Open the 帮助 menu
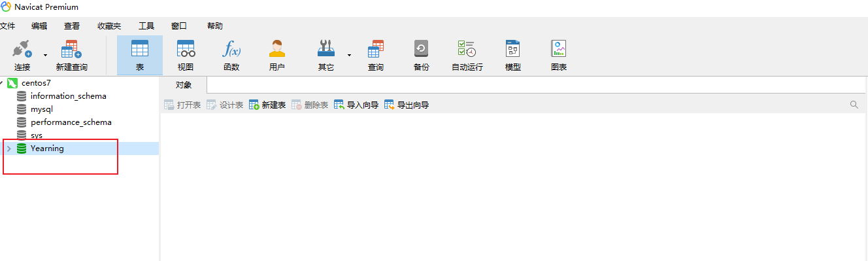Screen dimensions: 868x261 tap(215, 26)
